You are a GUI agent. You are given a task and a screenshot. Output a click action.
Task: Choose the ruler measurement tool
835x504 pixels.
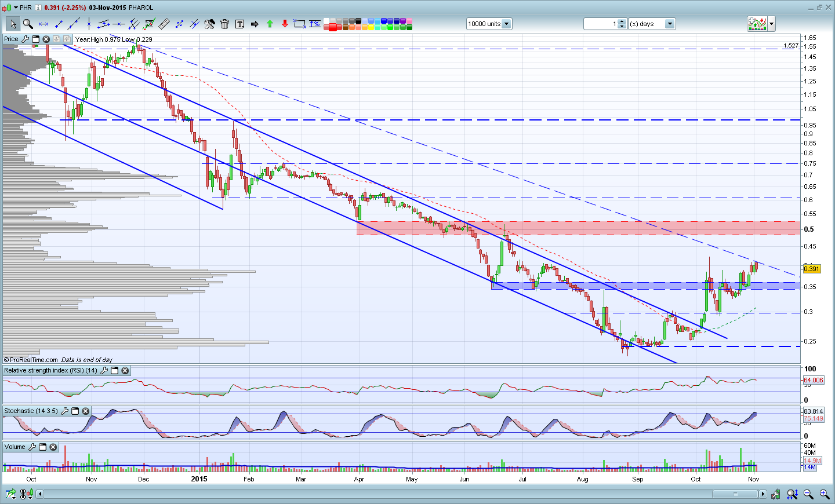coord(164,24)
